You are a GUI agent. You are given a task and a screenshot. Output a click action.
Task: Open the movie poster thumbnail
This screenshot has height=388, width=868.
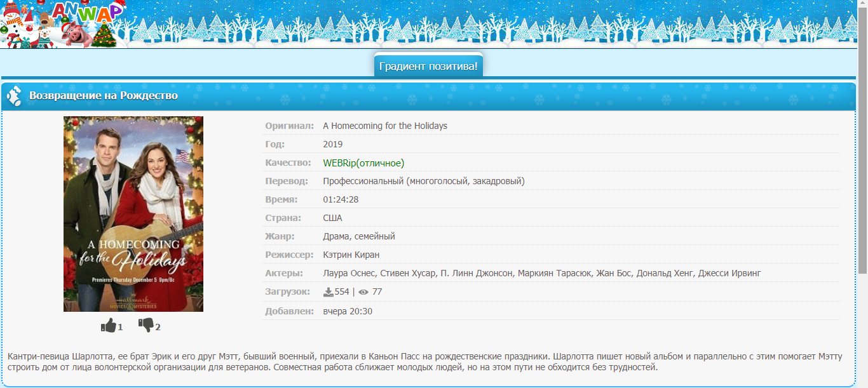coord(133,214)
